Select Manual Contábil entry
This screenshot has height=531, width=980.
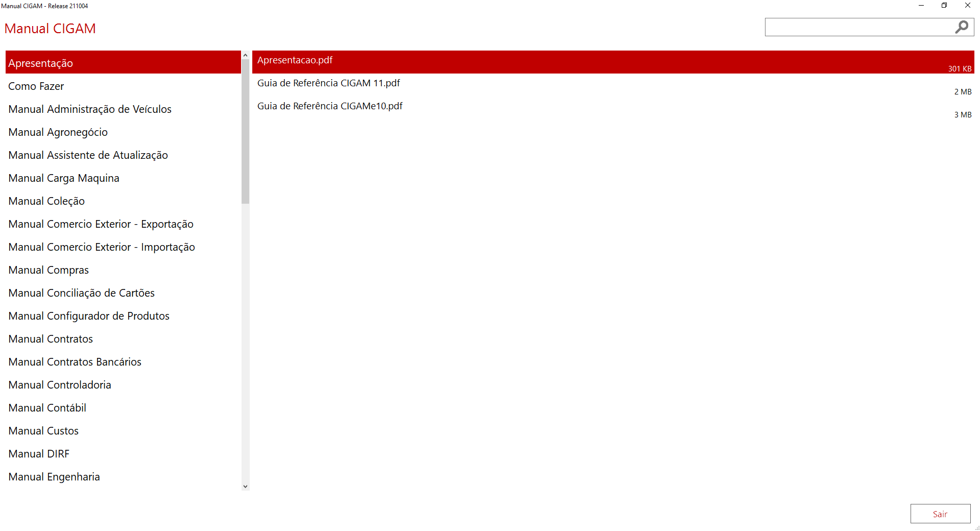(x=123, y=407)
